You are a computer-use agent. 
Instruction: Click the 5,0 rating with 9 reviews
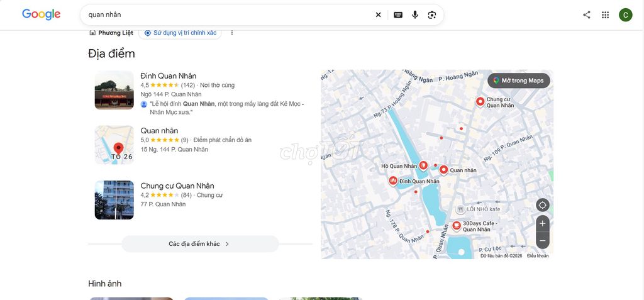(x=164, y=140)
